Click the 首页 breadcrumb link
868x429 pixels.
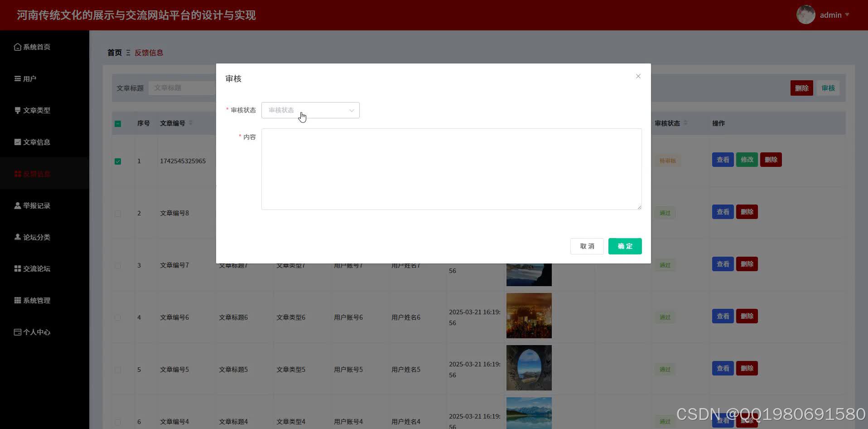tap(115, 53)
